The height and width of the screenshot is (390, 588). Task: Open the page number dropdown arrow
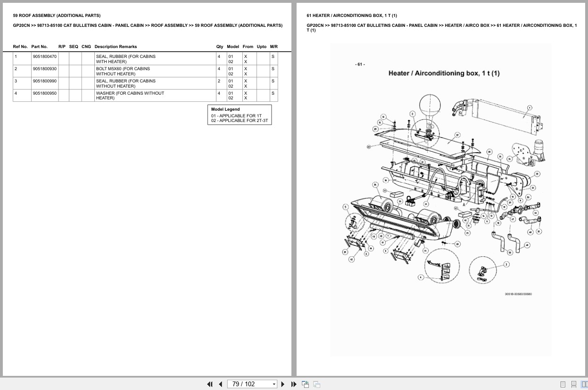(274, 384)
